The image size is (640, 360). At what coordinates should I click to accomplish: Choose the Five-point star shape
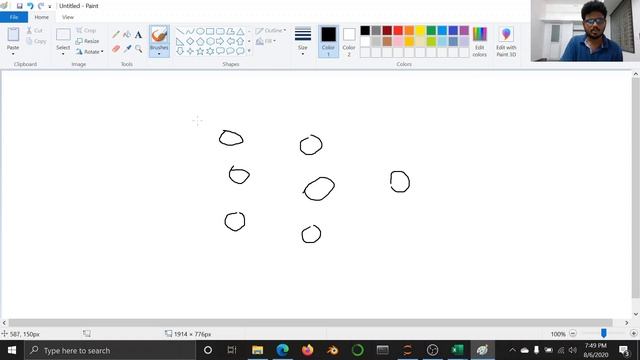(200, 51)
